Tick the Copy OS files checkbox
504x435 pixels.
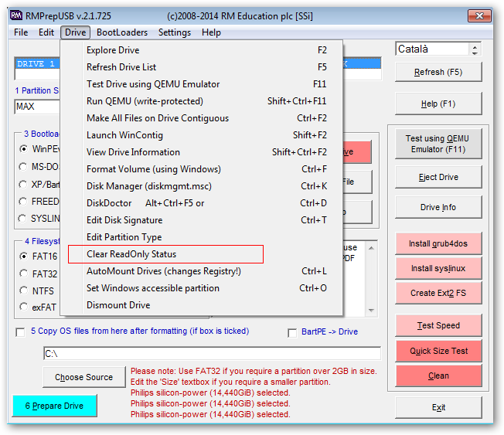click(x=21, y=332)
